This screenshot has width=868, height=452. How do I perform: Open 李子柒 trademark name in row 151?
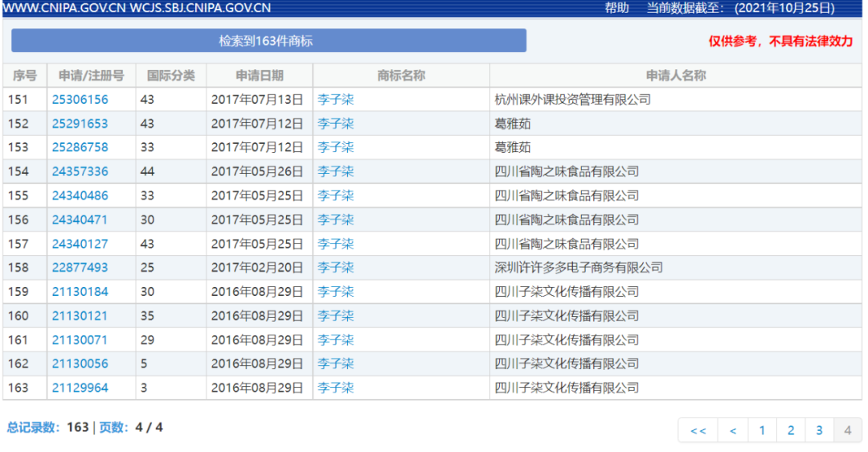pyautogui.click(x=335, y=100)
